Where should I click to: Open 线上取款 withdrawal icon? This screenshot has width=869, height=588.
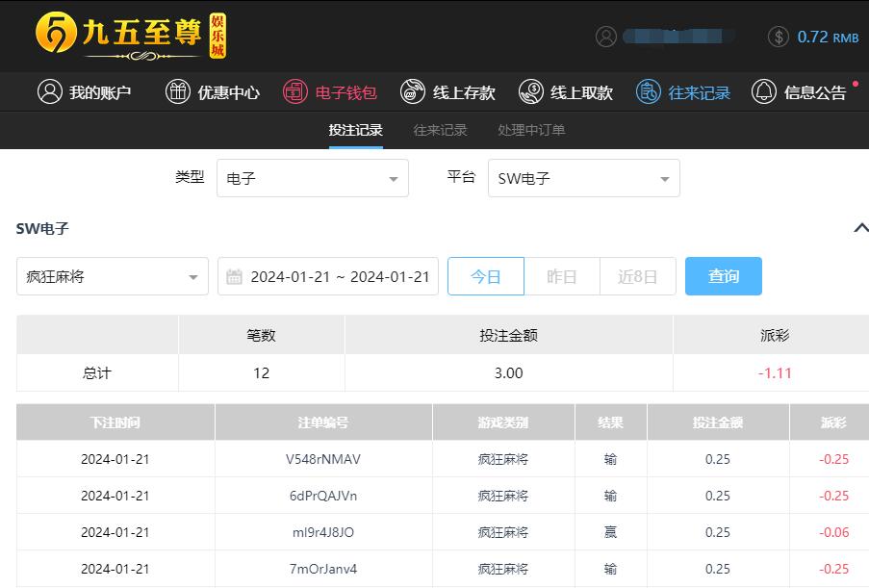click(530, 92)
